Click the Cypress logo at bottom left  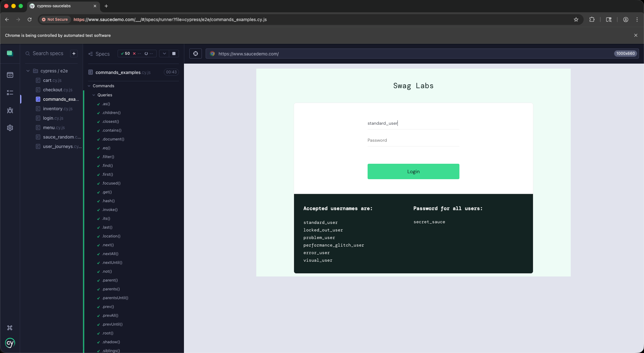pos(10,343)
